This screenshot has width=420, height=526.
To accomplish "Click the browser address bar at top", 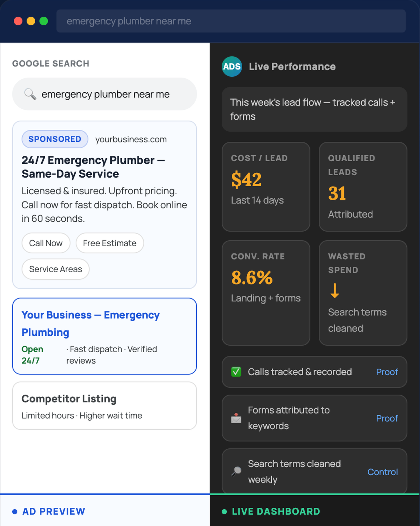I will [x=231, y=21].
